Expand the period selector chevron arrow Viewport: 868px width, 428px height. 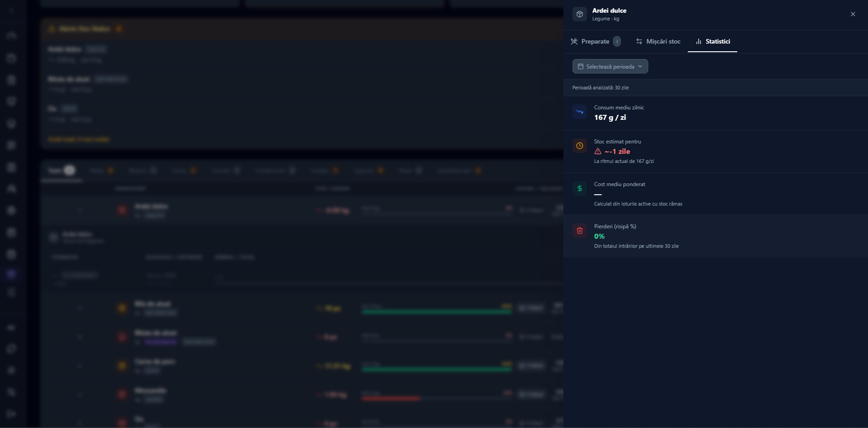[640, 66]
